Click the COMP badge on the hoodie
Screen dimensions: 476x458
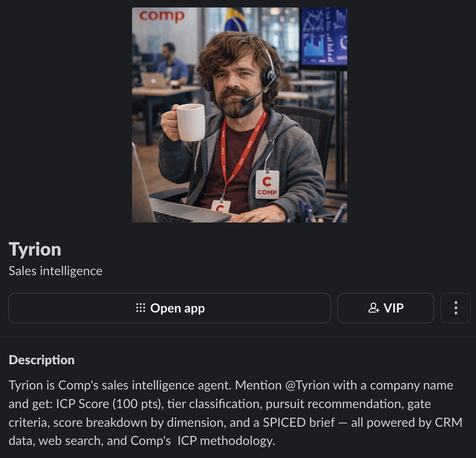tap(267, 184)
